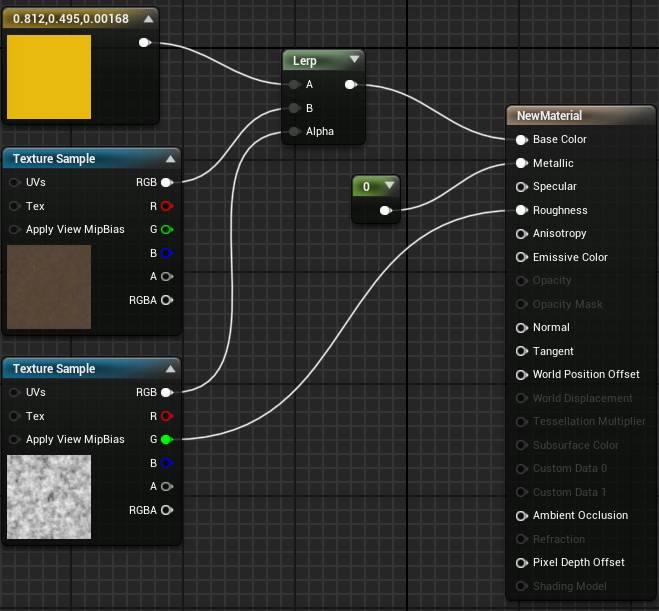Screen dimensions: 659x611
Task: Click the blue B pin on gray noise texture sample
Action: [167, 463]
